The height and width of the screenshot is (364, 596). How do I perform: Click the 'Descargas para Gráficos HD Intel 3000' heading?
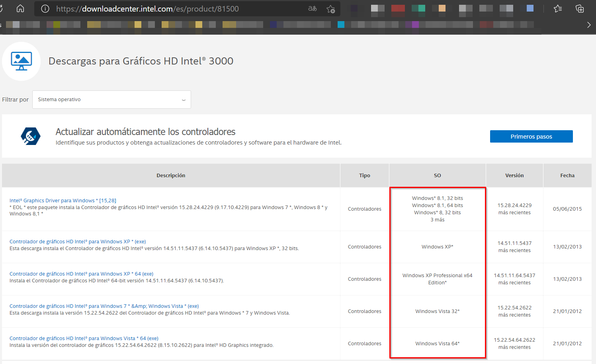click(x=141, y=61)
